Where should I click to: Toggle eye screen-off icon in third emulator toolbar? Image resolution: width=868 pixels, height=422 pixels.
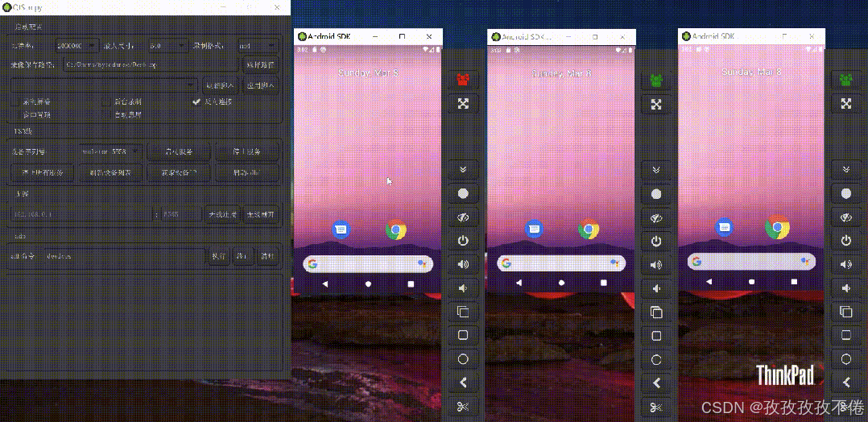point(845,217)
